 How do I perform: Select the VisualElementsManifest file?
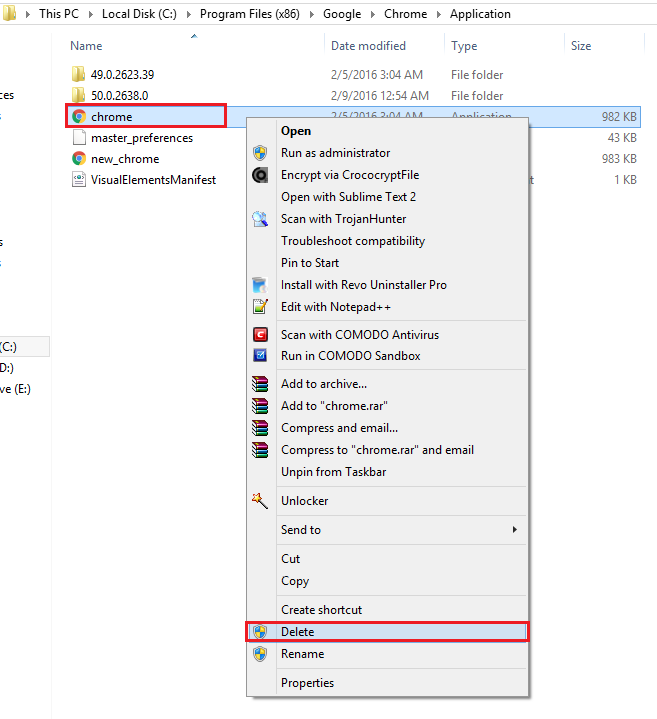[x=153, y=180]
